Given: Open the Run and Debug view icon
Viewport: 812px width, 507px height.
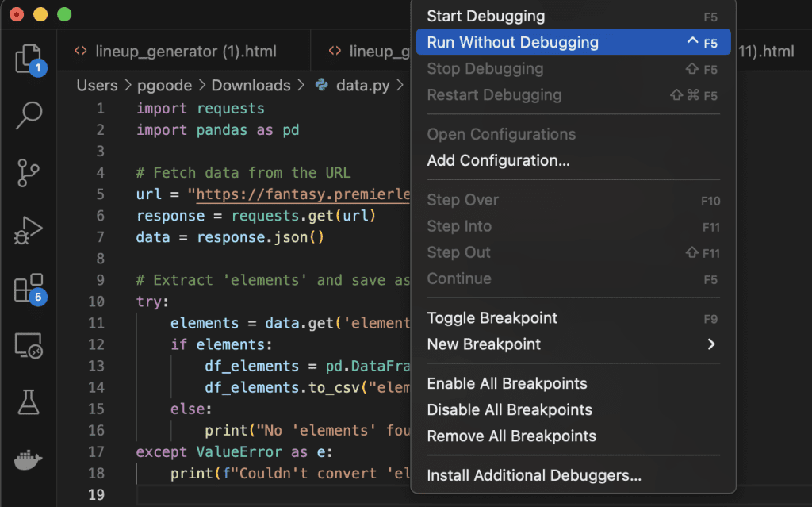Looking at the screenshot, I should [28, 230].
